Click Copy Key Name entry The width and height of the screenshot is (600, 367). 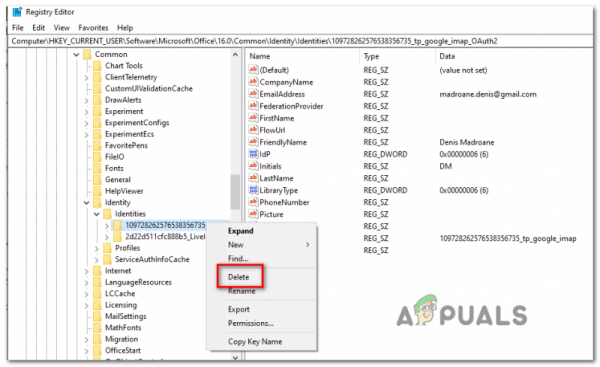255,341
